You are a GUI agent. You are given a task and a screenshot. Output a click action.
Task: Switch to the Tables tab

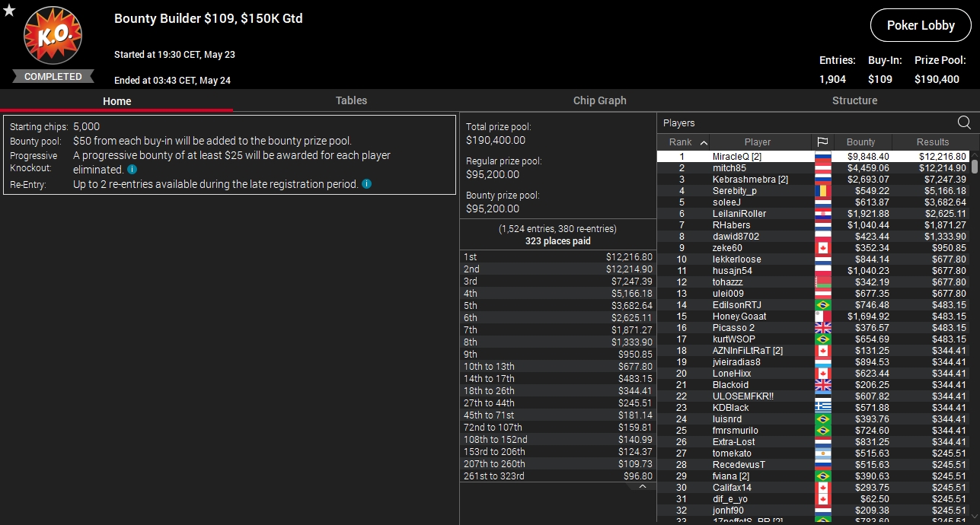tap(351, 100)
